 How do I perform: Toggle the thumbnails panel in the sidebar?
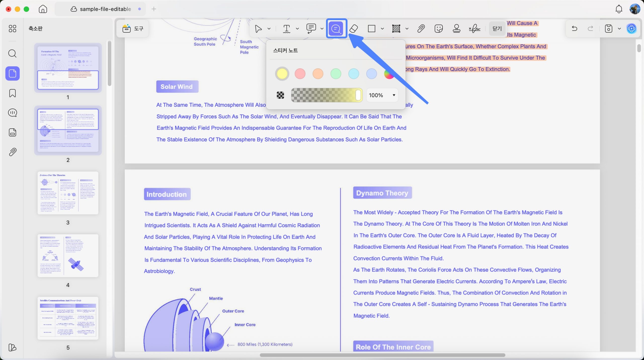[12, 73]
